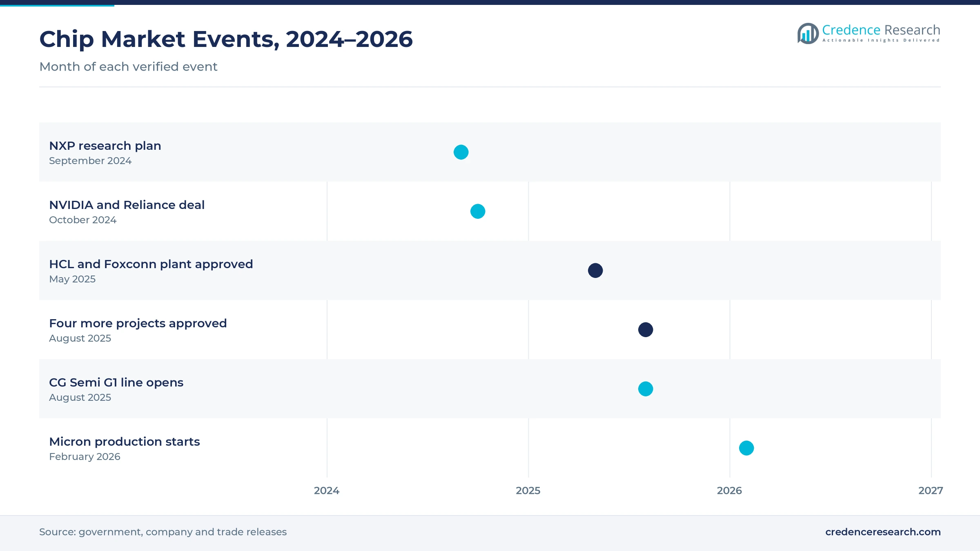This screenshot has width=980, height=551.
Task: Click 'August 2025' under Four more projects
Action: click(x=80, y=338)
